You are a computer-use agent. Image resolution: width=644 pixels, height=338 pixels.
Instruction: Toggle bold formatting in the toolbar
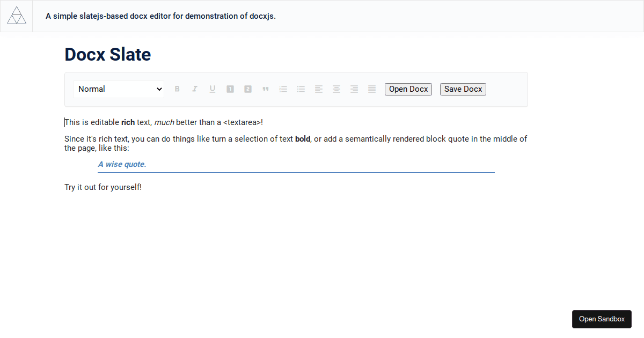coord(177,89)
